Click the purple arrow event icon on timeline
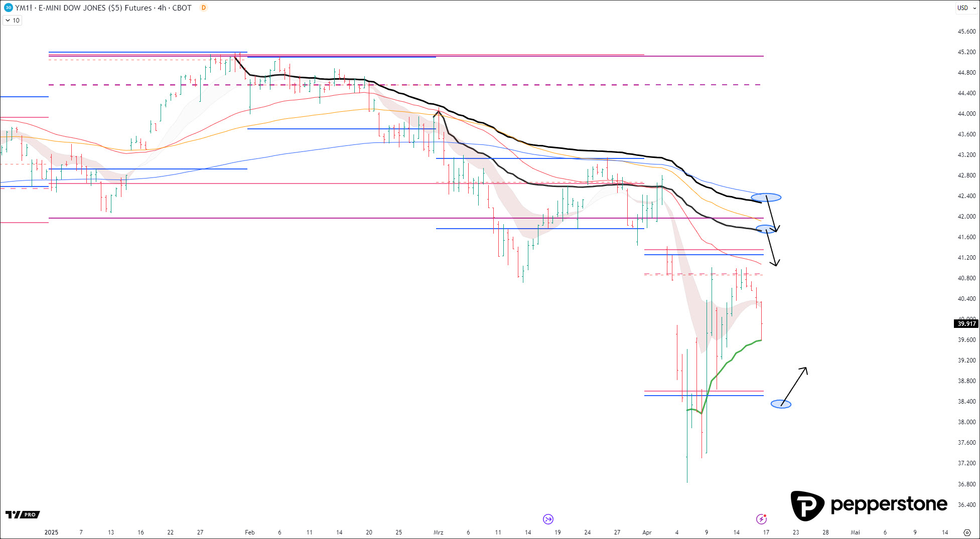 547,519
